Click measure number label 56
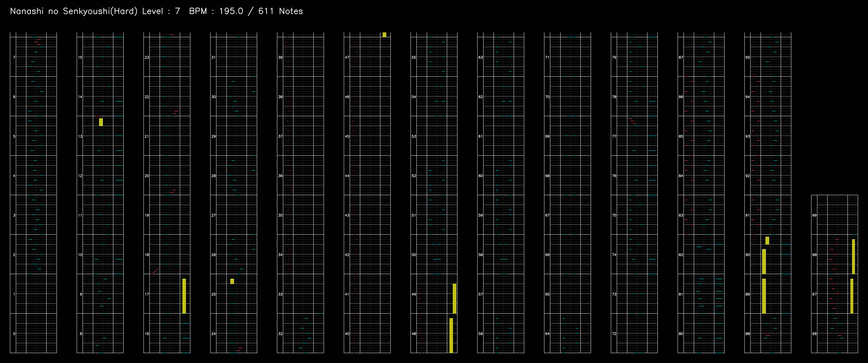The height and width of the screenshot is (363, 868). (x=481, y=334)
